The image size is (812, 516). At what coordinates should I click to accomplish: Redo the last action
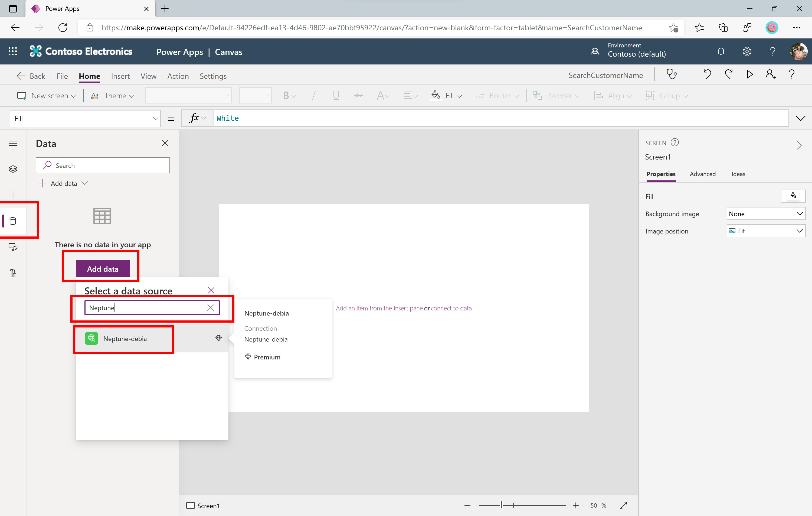(728, 74)
